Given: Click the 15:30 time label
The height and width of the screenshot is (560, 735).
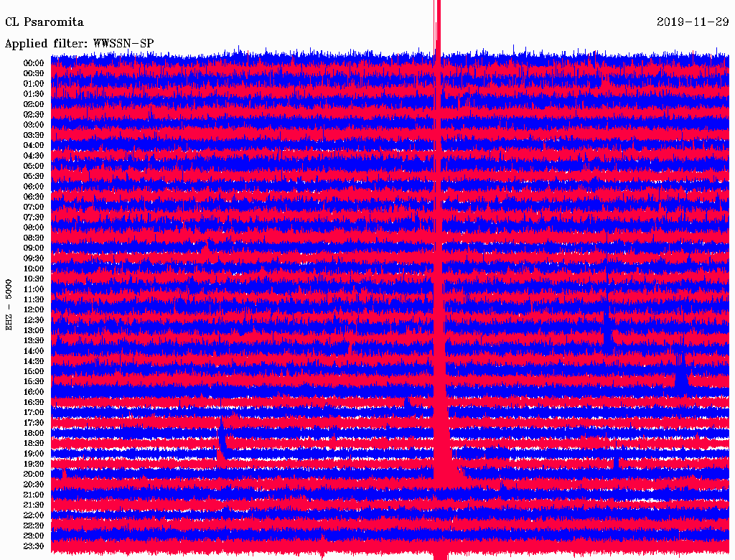Looking at the screenshot, I should (x=34, y=382).
